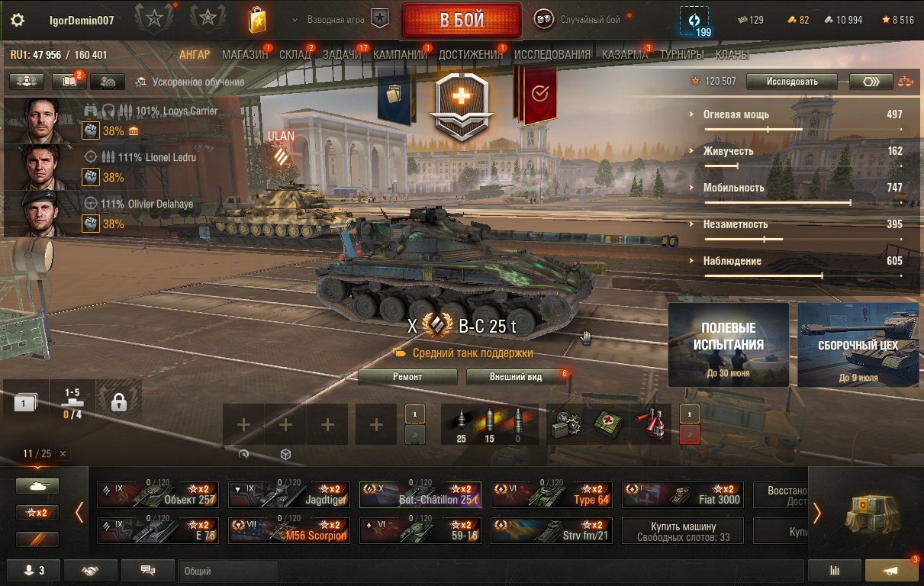
Task: Switch to equipment loadout 2
Action: tap(414, 436)
